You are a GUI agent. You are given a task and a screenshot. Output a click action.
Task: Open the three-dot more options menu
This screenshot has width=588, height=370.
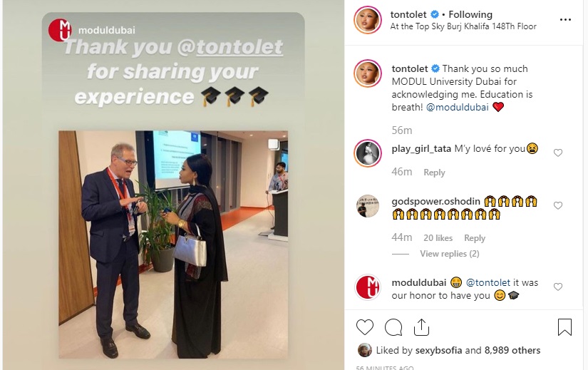click(x=565, y=19)
